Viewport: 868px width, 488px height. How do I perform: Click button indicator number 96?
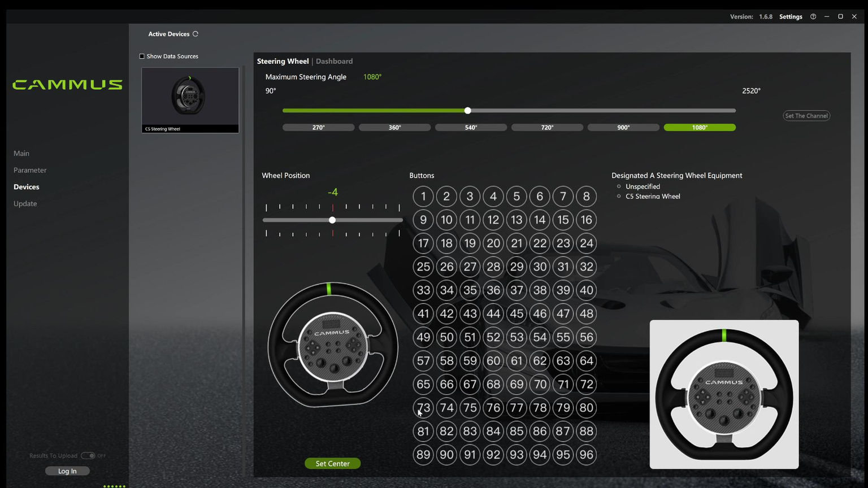587,455
